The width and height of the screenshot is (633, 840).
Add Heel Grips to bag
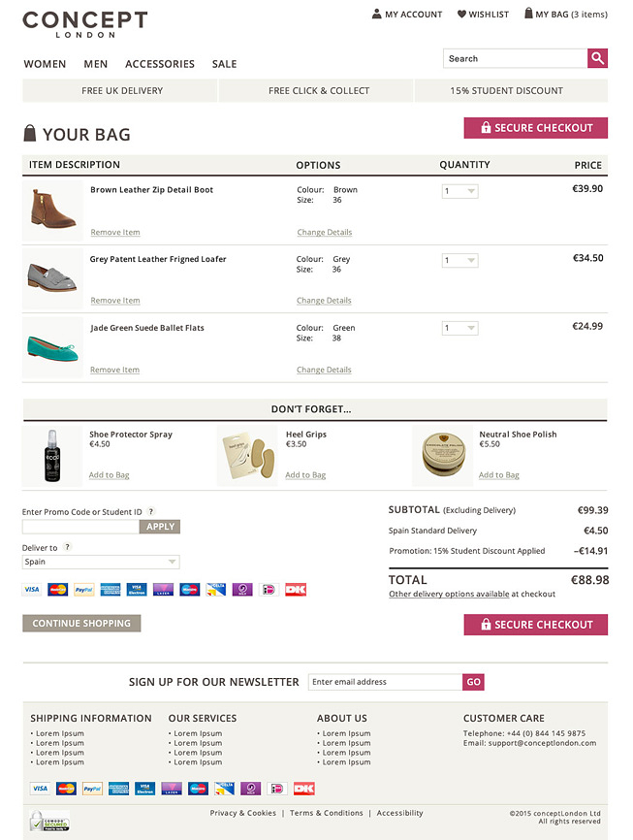[305, 474]
